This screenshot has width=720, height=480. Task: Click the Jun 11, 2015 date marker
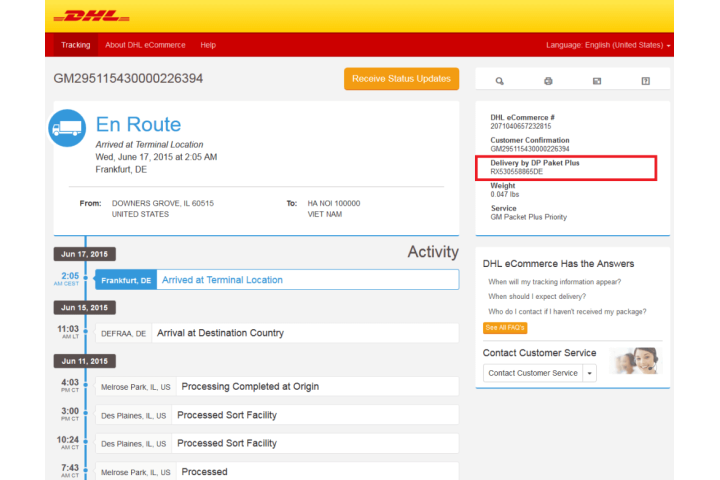pos(84,361)
